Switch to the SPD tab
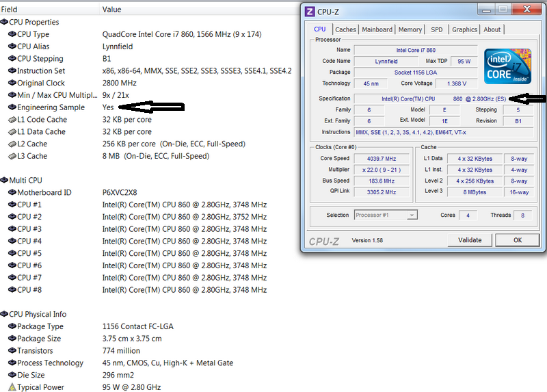This screenshot has height=392, width=547. point(436,29)
